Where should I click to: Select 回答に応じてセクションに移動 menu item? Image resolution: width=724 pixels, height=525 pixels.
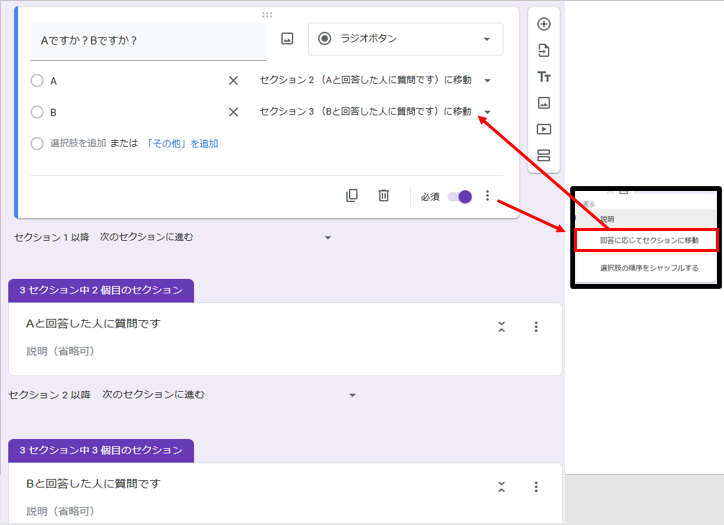click(x=646, y=240)
